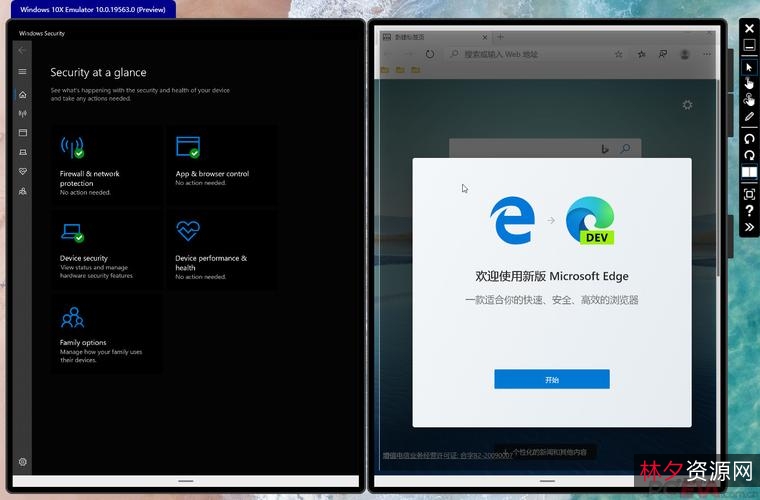Minimize the emulator window
The height and width of the screenshot is (500, 760).
(749, 45)
